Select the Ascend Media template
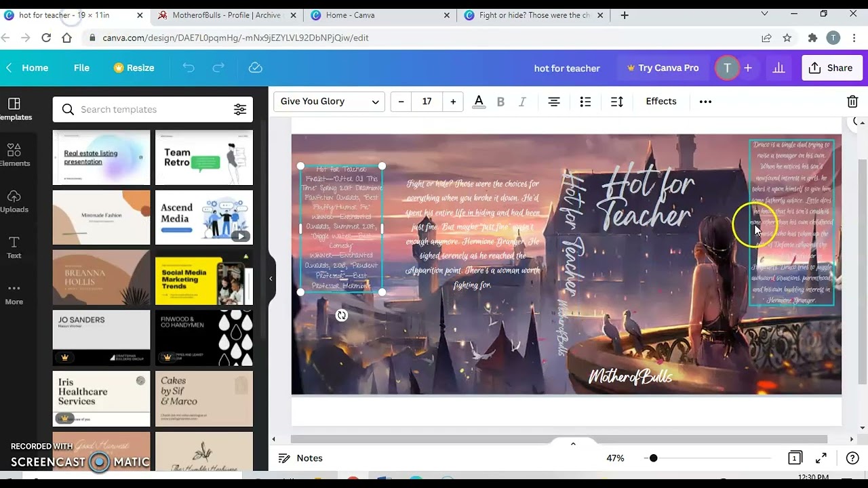Screen dimensions: 868x488 204,217
